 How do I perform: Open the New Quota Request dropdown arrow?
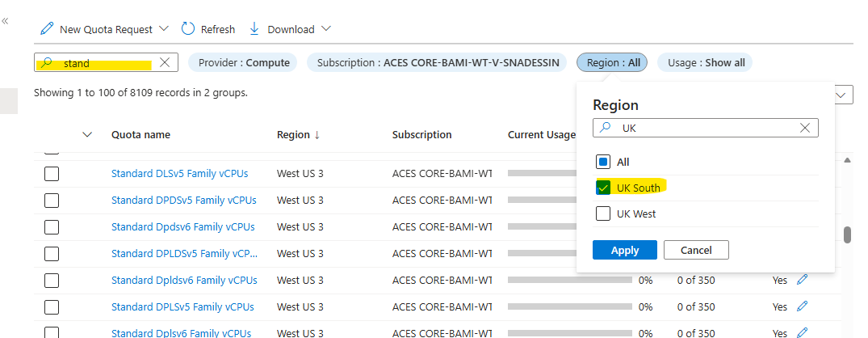click(163, 28)
